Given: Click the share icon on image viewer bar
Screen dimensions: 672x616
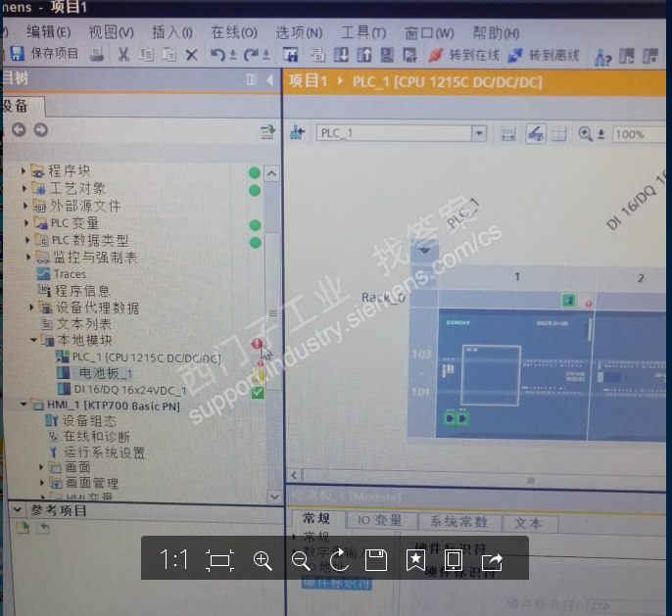Looking at the screenshot, I should pyautogui.click(x=492, y=561).
